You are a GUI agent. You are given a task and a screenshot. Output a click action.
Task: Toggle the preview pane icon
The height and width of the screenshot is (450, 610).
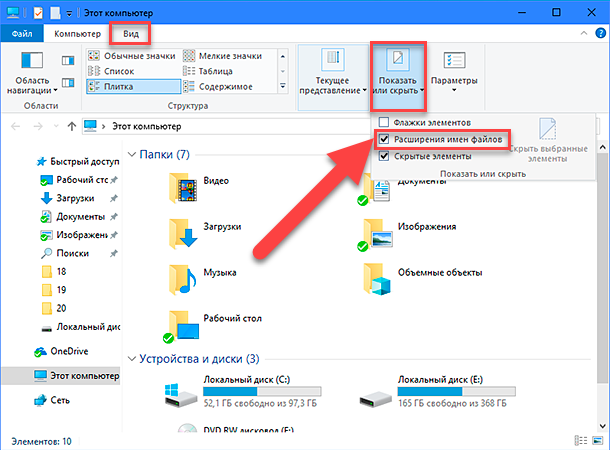click(68, 61)
